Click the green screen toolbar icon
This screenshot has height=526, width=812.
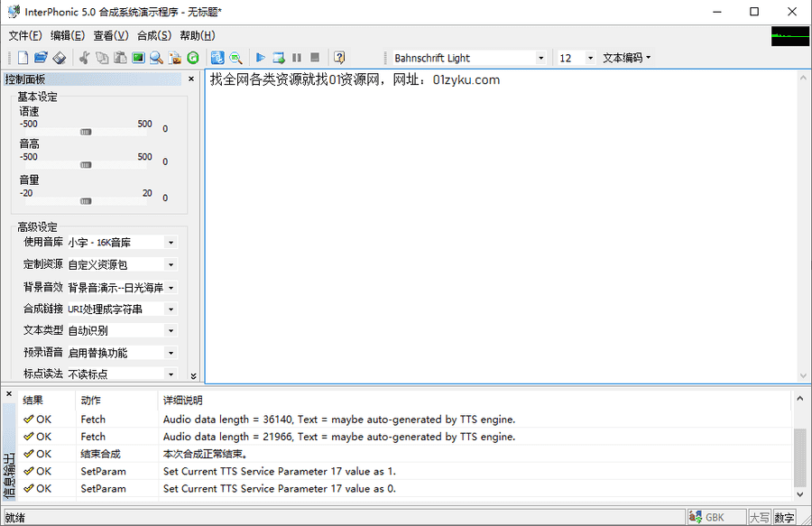138,58
